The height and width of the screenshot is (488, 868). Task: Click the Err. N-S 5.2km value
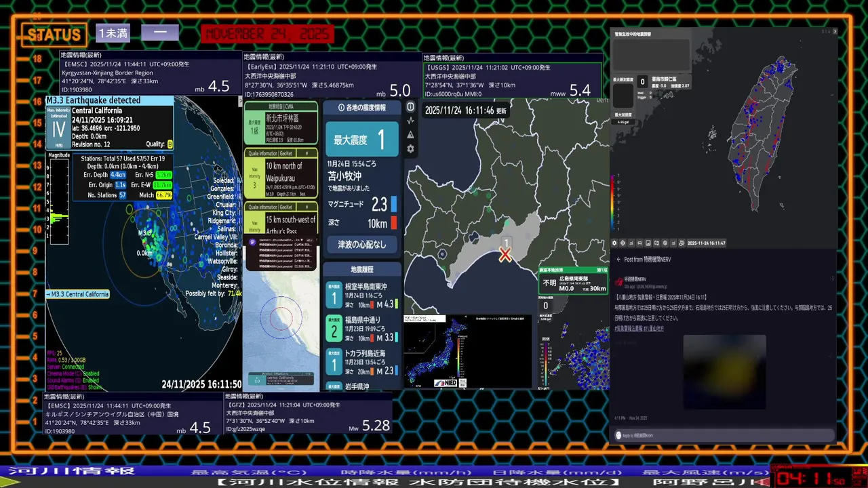click(x=163, y=175)
